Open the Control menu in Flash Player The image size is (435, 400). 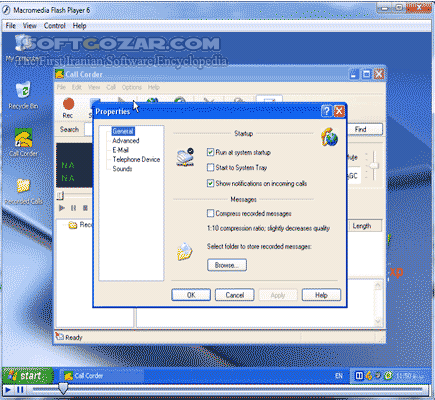(55, 26)
